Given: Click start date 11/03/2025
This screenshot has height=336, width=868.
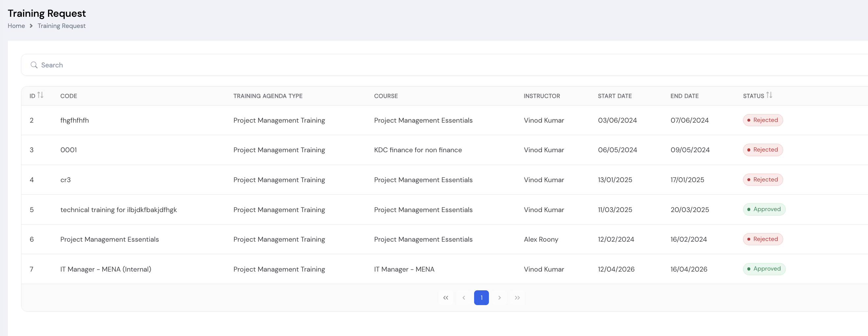Looking at the screenshot, I should click(615, 210).
